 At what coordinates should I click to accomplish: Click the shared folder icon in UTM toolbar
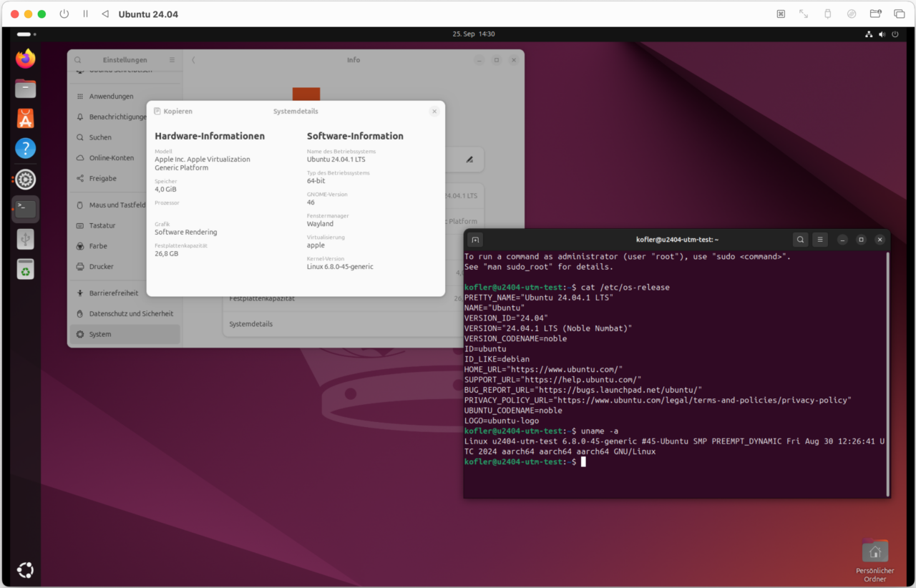click(874, 13)
